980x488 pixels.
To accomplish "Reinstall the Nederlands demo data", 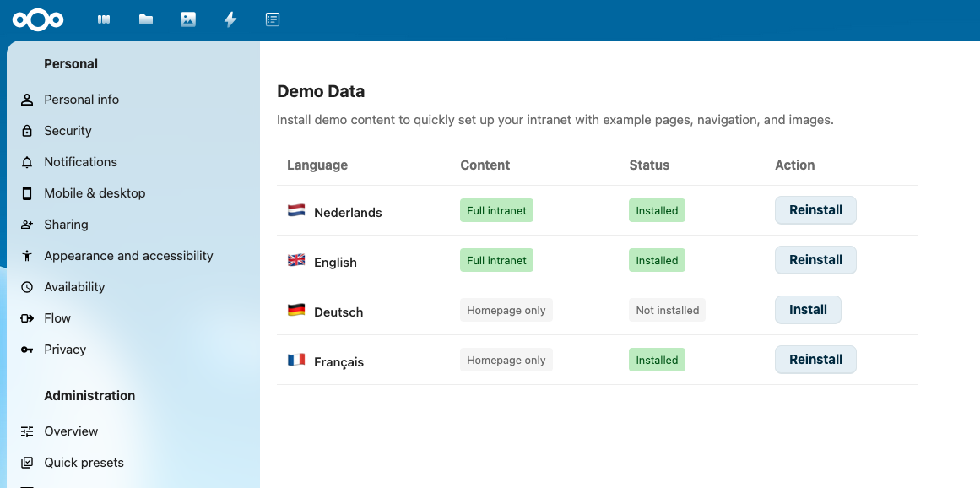I will (x=815, y=209).
